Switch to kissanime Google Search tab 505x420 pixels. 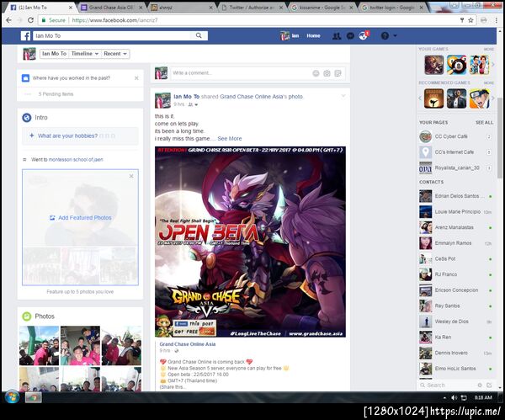(x=322, y=8)
